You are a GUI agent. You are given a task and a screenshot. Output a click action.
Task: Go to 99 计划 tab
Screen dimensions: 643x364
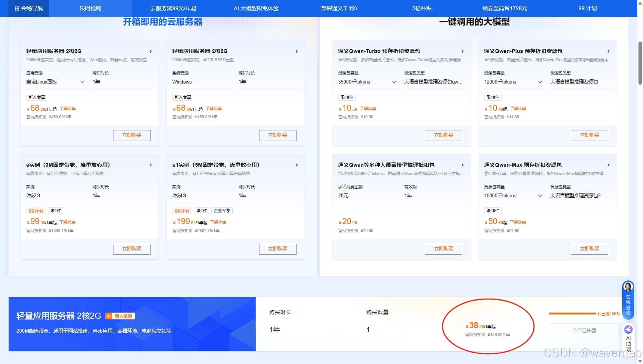pyautogui.click(x=587, y=8)
